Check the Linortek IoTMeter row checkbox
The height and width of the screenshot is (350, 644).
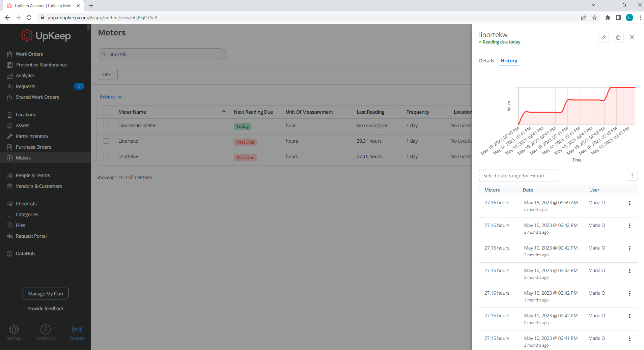point(106,125)
